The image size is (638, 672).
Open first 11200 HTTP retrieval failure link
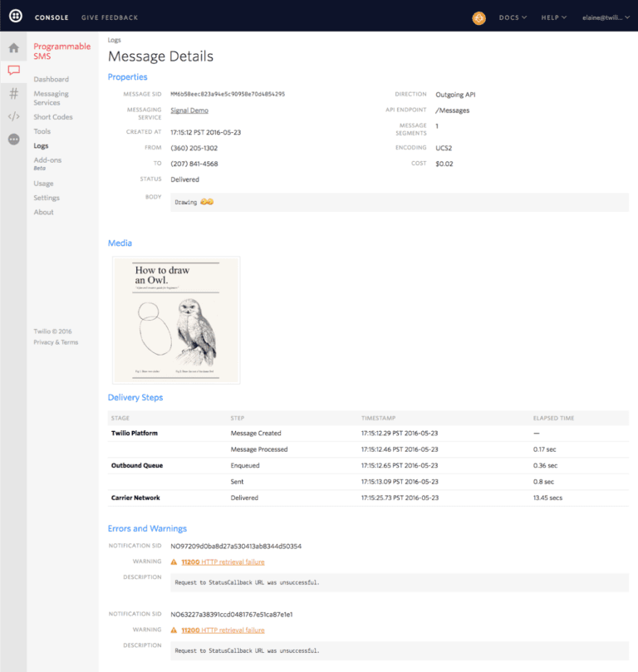(223, 562)
